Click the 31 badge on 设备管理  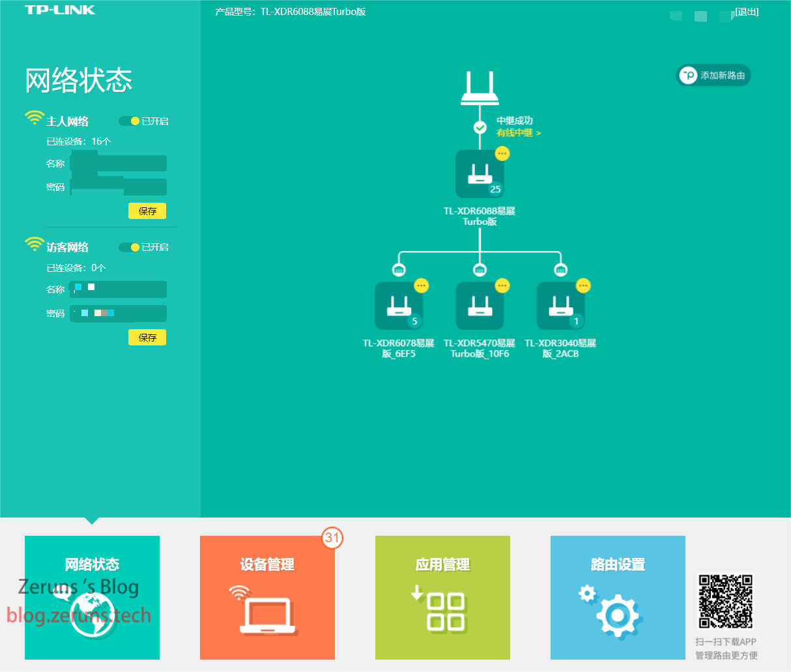[x=332, y=538]
